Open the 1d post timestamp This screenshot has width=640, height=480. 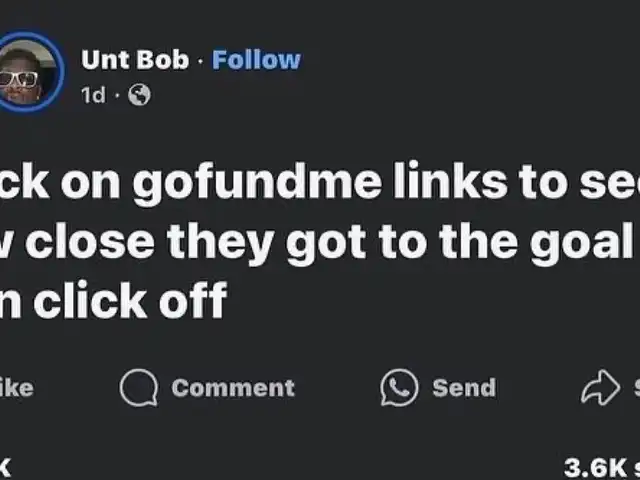tap(91, 96)
